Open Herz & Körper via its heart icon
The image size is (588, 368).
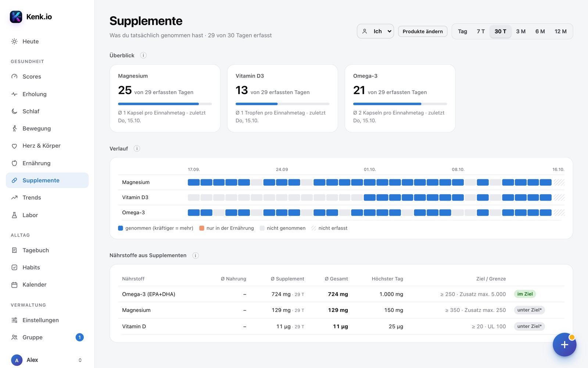click(x=14, y=146)
